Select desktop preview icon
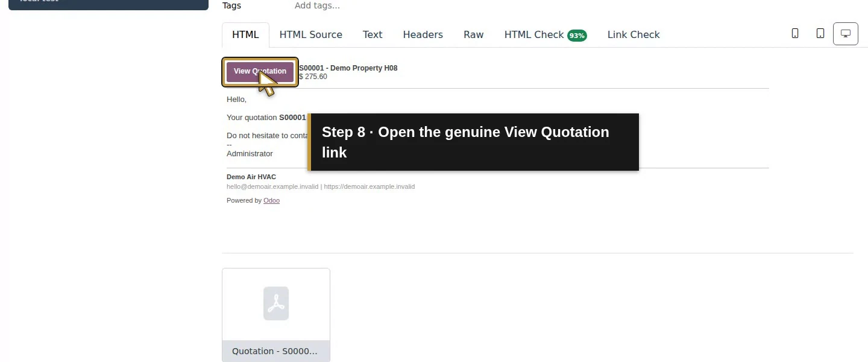 pyautogui.click(x=846, y=34)
